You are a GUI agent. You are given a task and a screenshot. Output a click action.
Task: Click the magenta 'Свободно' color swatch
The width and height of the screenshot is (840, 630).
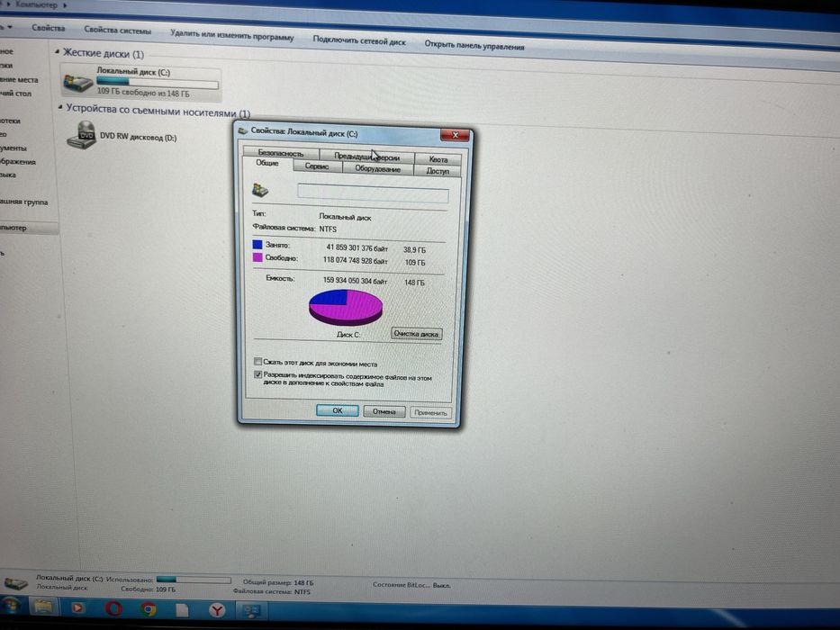point(257,257)
